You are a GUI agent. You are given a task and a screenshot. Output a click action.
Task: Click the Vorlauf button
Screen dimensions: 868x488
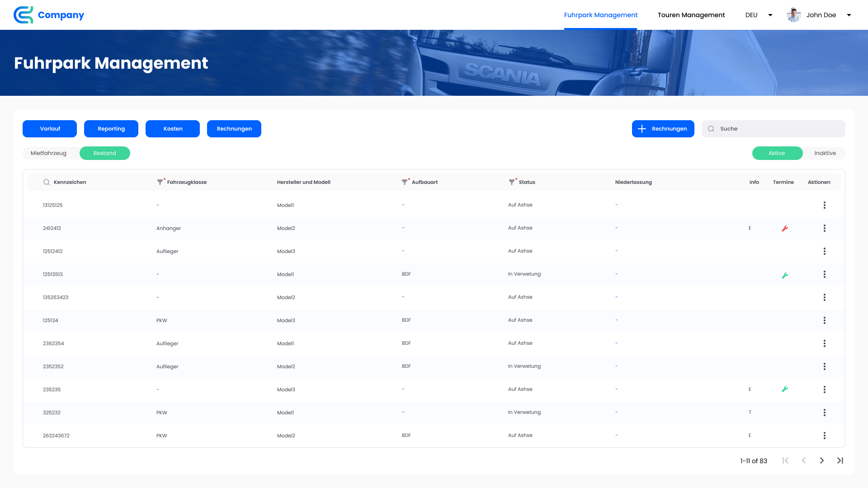[x=50, y=129]
